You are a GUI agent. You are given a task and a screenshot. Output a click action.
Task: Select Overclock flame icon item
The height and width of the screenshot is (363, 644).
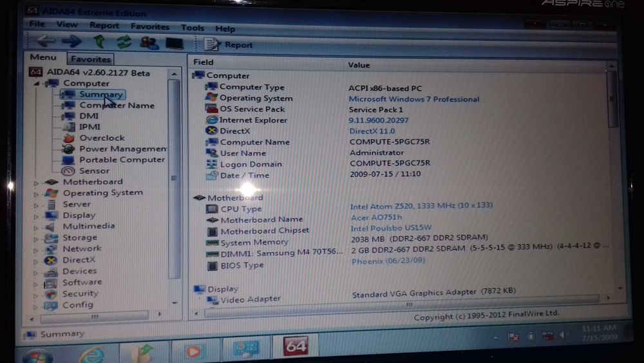coord(68,138)
